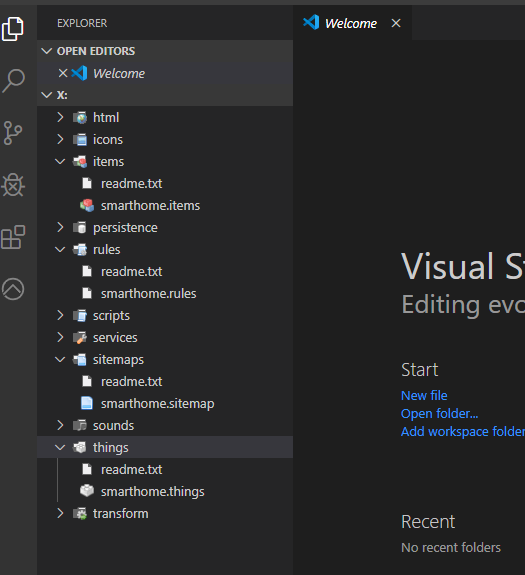
Task: Click the smarthome.sitemap file icon
Action: [87, 403]
